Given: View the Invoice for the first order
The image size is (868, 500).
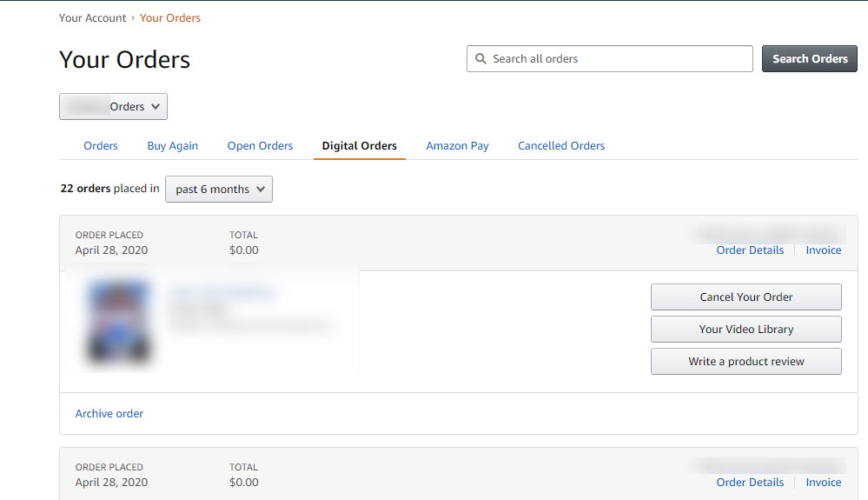Looking at the screenshot, I should 823,250.
